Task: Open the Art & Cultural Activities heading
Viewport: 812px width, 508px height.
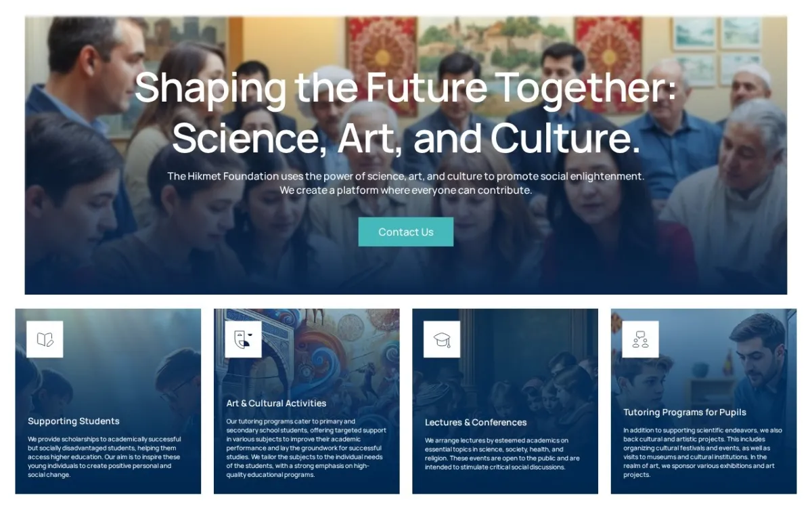Action: (x=276, y=403)
